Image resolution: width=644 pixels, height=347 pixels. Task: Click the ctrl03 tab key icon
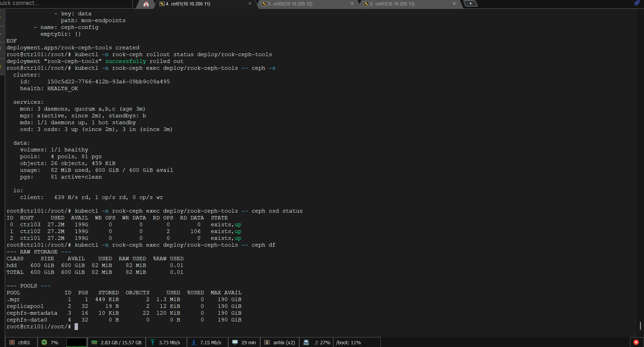pos(366,4)
